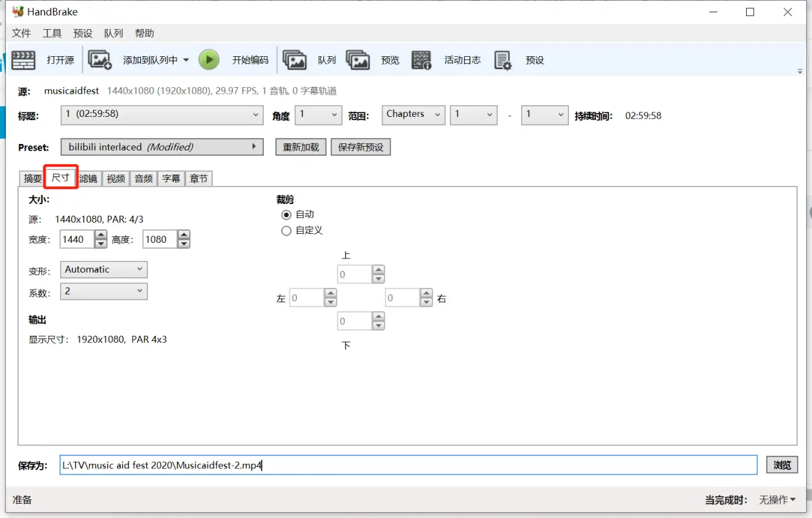Open the 当完成时 无操作 dropdown
This screenshot has width=812, height=518.
(778, 500)
